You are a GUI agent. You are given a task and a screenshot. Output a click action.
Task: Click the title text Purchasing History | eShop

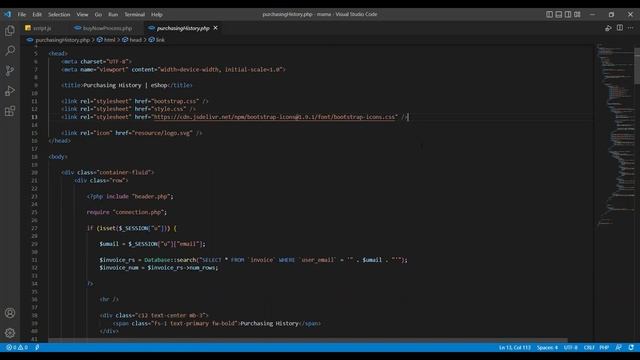[x=125, y=85]
